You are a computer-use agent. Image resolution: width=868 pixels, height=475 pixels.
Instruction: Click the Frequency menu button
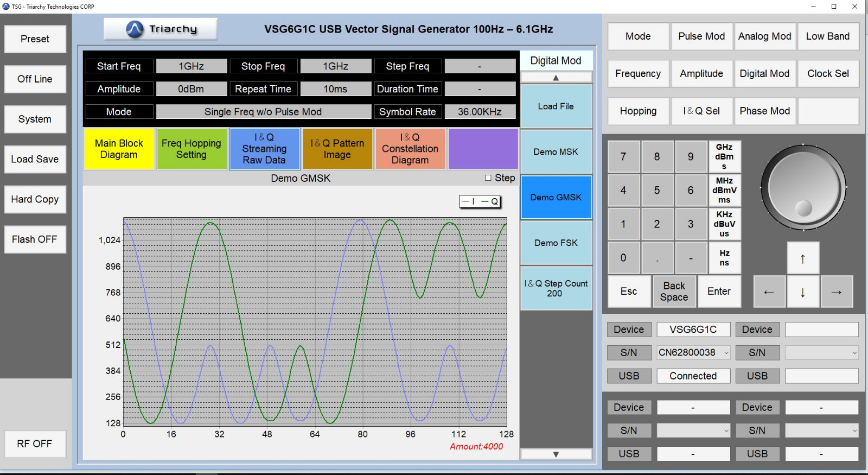click(639, 74)
